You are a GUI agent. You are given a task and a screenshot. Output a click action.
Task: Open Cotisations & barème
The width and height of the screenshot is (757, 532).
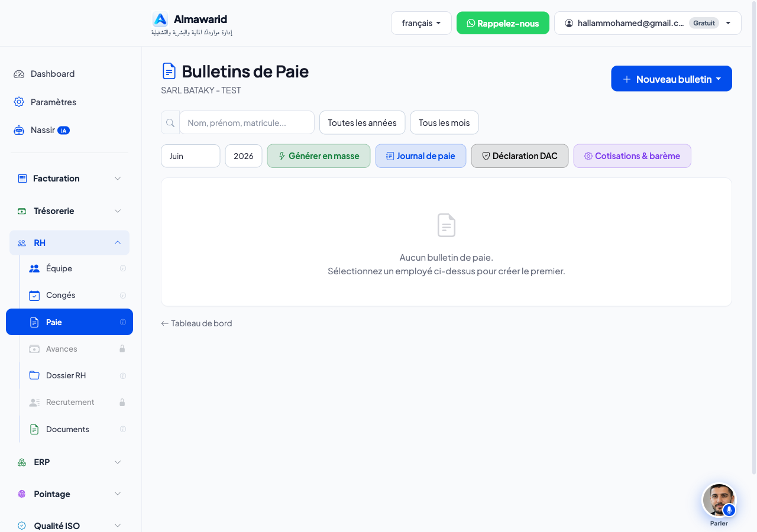point(632,156)
